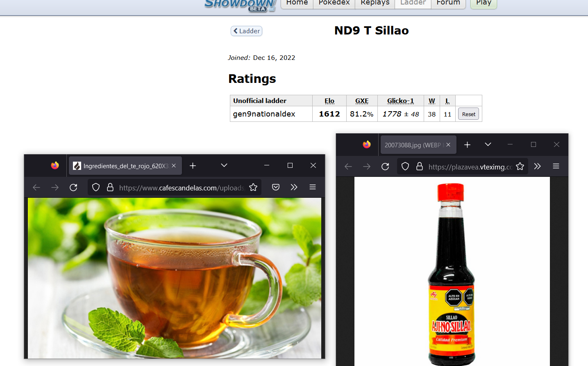Show more tools in plazavea window

point(538,167)
